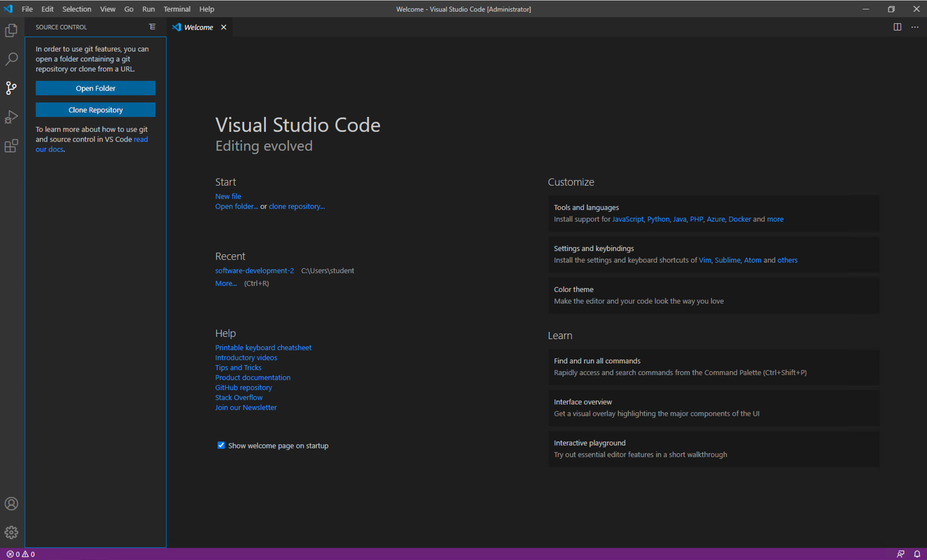Click the Accounts icon in the activity bar
Image resolution: width=927 pixels, height=560 pixels.
[11, 503]
